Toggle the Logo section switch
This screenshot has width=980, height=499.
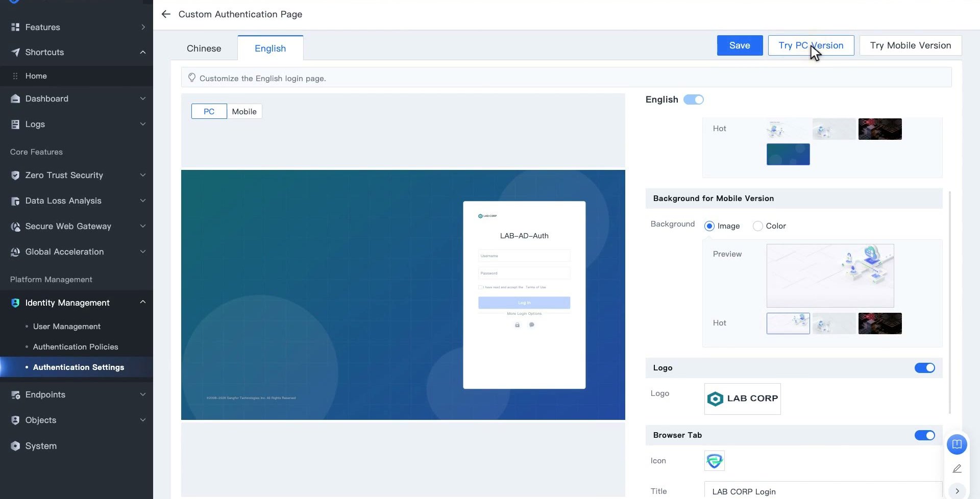point(924,368)
